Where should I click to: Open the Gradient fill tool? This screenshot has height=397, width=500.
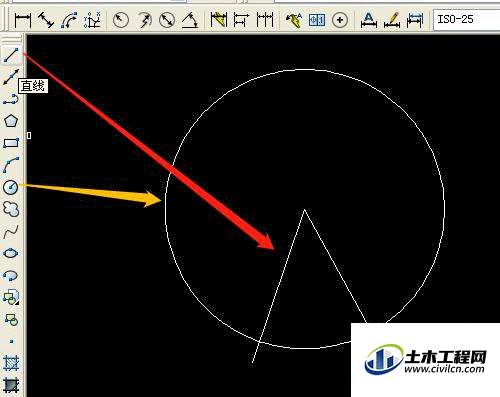11,385
